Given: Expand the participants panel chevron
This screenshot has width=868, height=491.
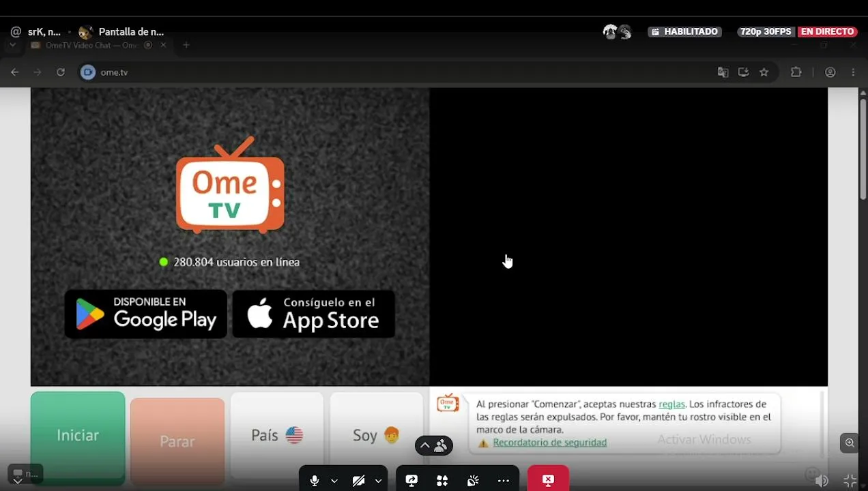Looking at the screenshot, I should tap(424, 446).
